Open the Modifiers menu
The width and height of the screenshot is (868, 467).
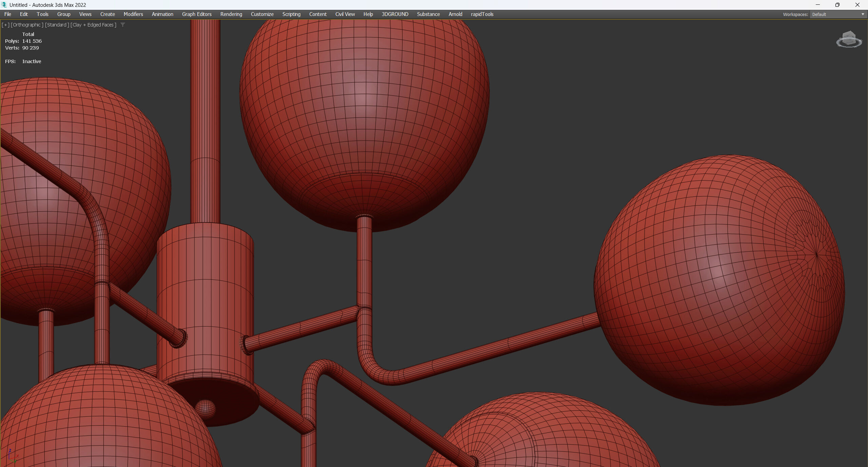pyautogui.click(x=133, y=14)
